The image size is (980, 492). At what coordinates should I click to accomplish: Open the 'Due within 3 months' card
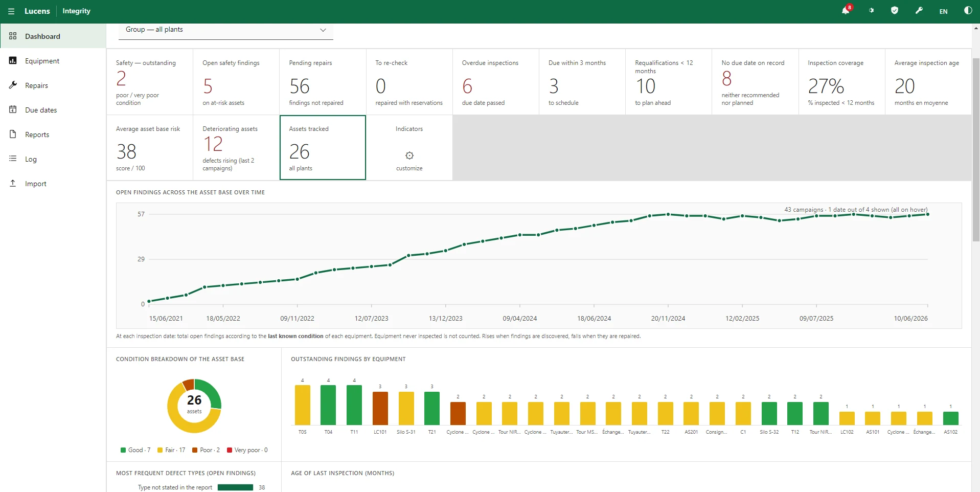tap(582, 82)
